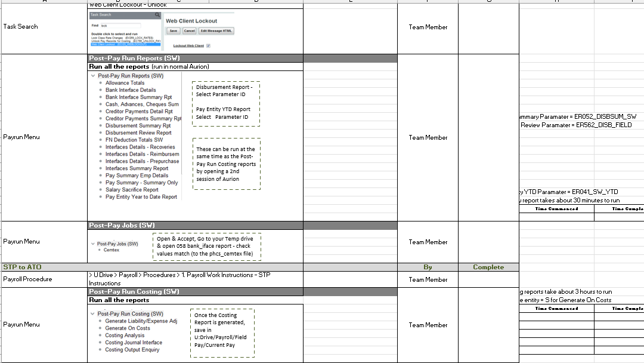
Task: Select the Lock Class Rate Changes search result
Action: pos(122,38)
